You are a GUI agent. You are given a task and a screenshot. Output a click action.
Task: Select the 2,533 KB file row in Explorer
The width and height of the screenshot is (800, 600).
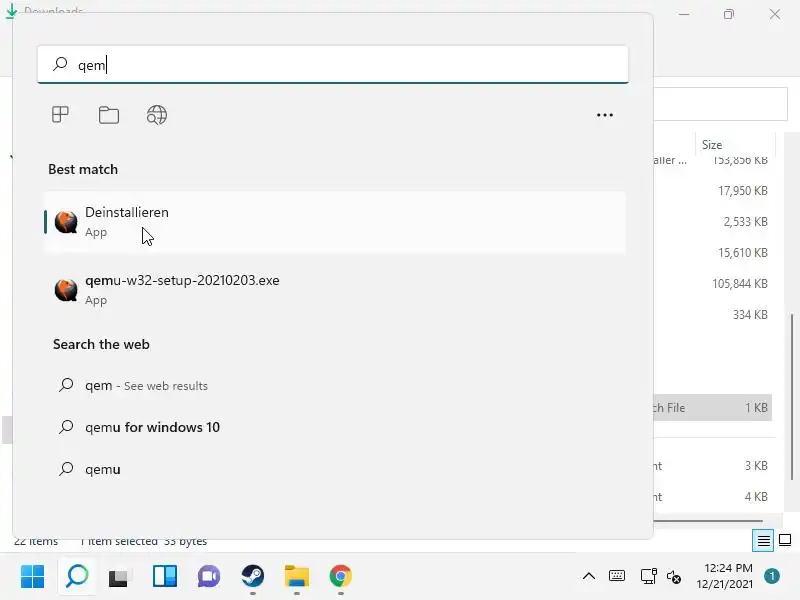pyautogui.click(x=713, y=221)
